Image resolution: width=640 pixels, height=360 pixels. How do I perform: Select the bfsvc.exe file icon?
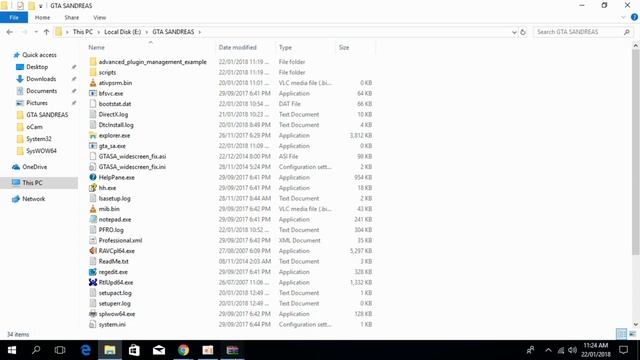(x=93, y=93)
